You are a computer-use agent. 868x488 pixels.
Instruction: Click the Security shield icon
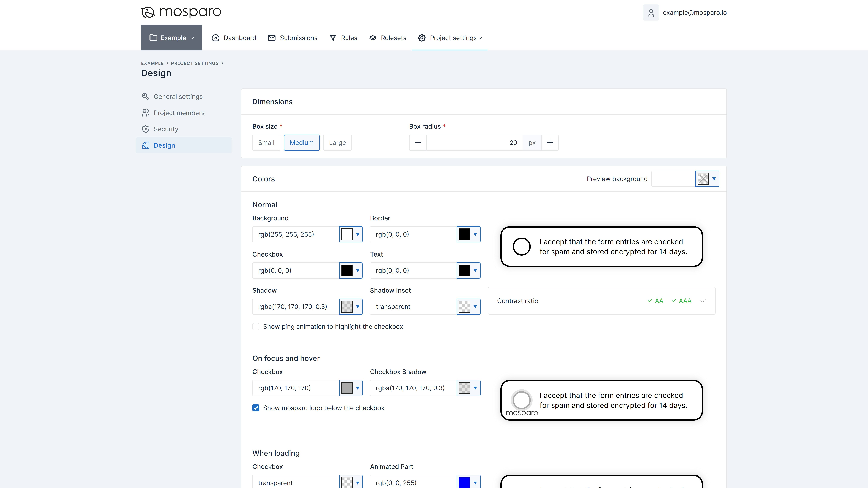coord(146,129)
